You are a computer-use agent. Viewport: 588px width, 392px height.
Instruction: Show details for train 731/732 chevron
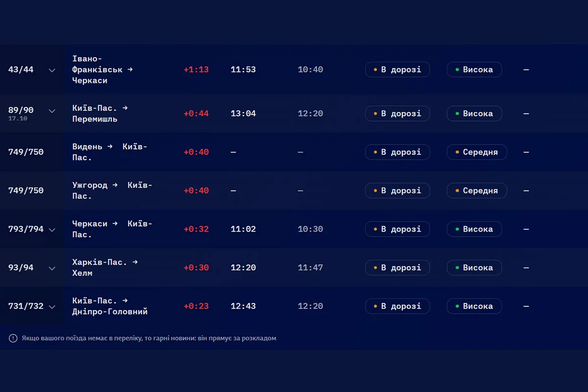click(x=52, y=307)
